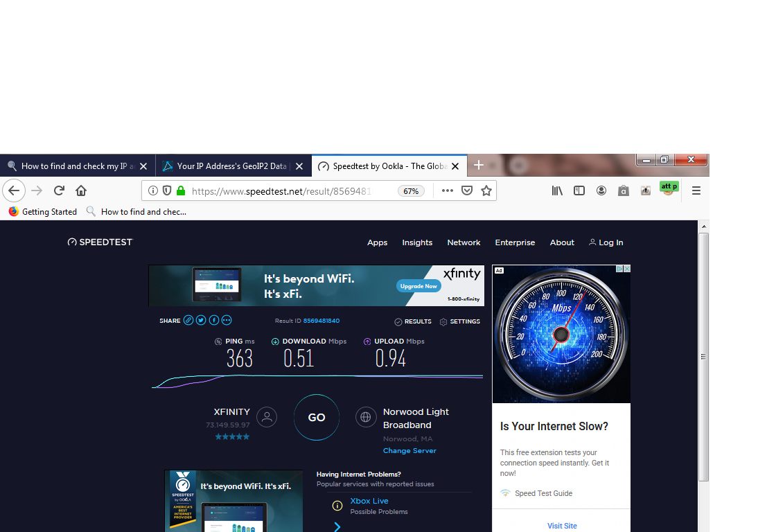Open the Network menu item
This screenshot has height=532, width=758.
point(464,242)
